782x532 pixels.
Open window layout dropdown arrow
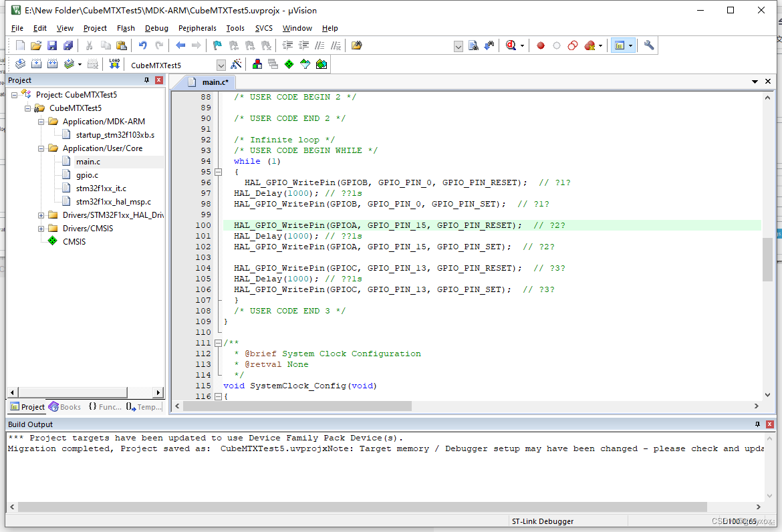[631, 46]
